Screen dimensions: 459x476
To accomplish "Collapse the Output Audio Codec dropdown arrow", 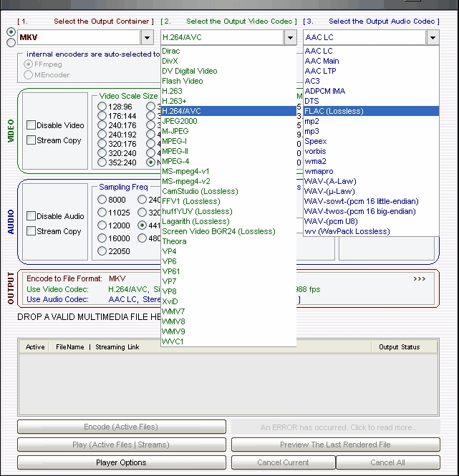I will (433, 38).
